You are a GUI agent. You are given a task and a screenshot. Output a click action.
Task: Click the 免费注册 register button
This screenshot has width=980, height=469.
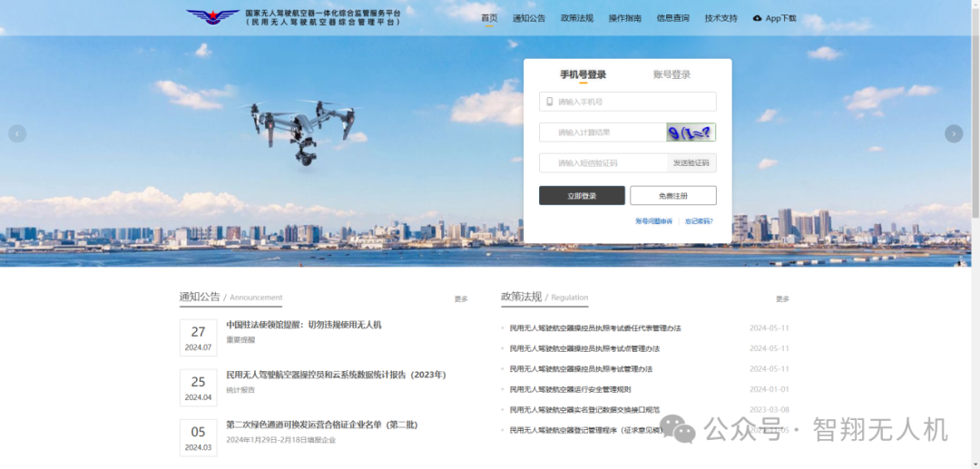click(672, 196)
